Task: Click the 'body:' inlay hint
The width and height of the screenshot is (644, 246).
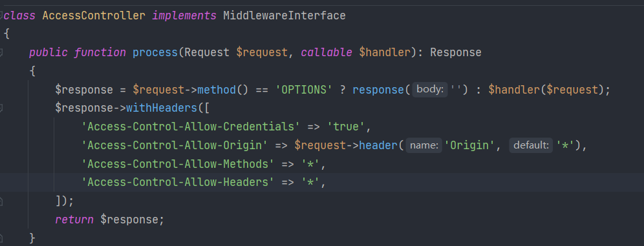Action: click(x=429, y=90)
